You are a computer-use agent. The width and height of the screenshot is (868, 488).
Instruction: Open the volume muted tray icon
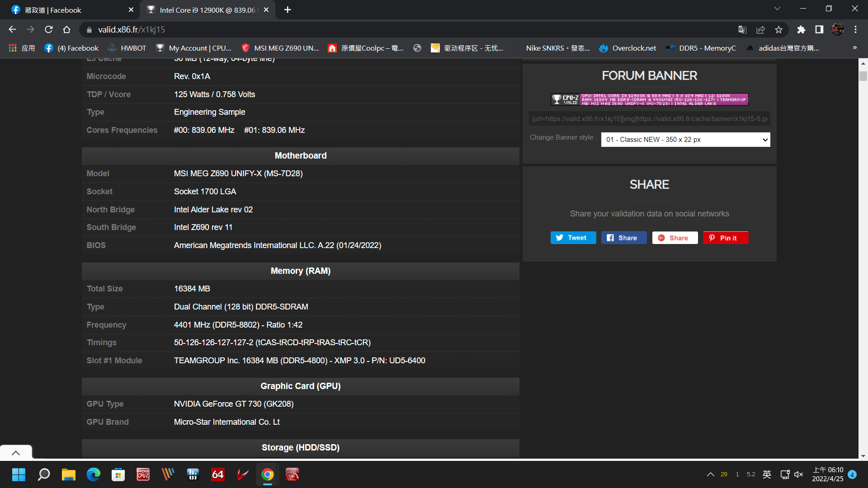(799, 474)
